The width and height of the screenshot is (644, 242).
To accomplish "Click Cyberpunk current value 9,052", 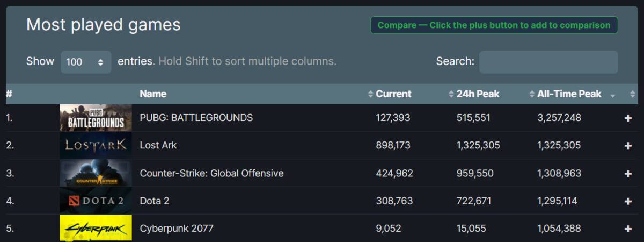I will click(389, 229).
